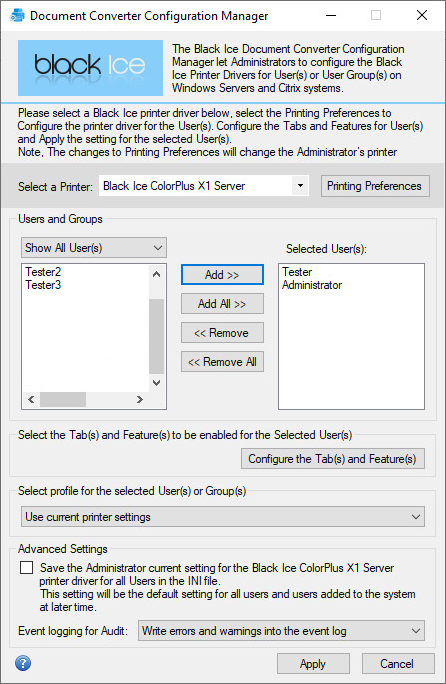Viewport: 446px width, 684px height.
Task: Click the printer app icon in the title bar
Action: point(17,15)
